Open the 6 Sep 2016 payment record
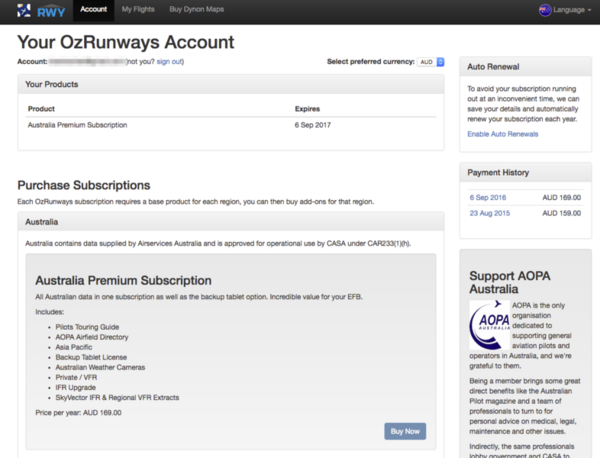Screen dimensions: 600x458 coord(489,197)
